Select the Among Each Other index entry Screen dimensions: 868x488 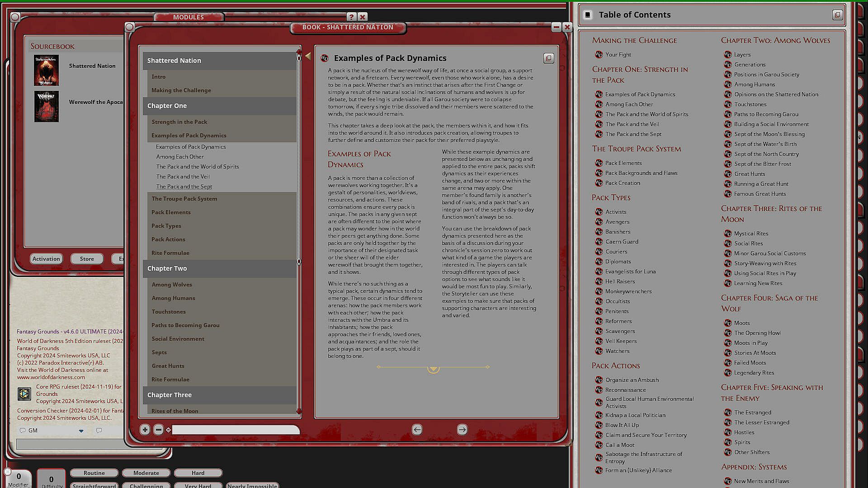point(180,157)
